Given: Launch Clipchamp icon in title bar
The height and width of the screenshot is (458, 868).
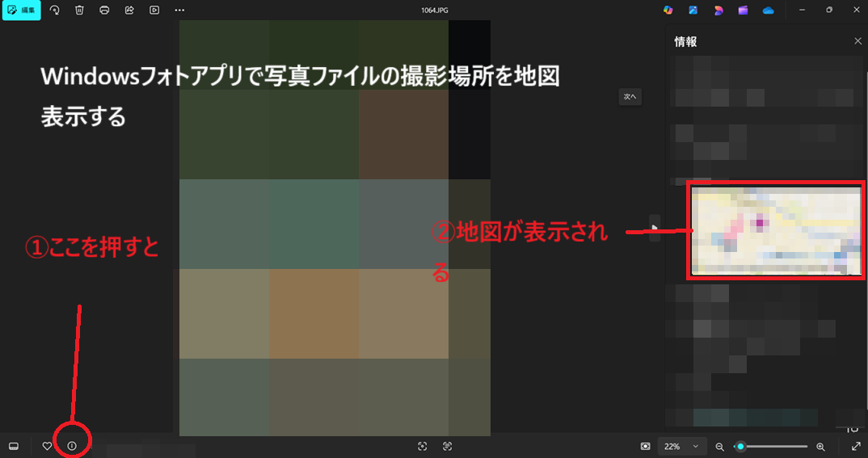Looking at the screenshot, I should [743, 10].
